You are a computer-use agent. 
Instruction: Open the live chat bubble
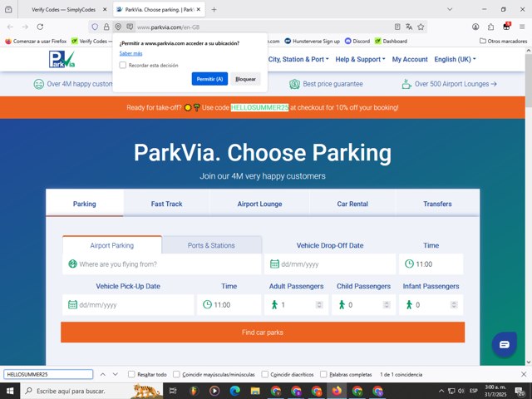505,344
